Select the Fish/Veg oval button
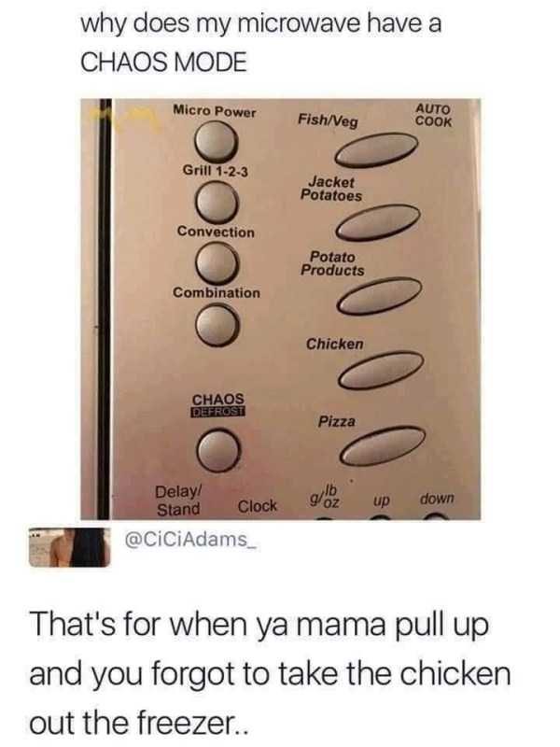 376,149
